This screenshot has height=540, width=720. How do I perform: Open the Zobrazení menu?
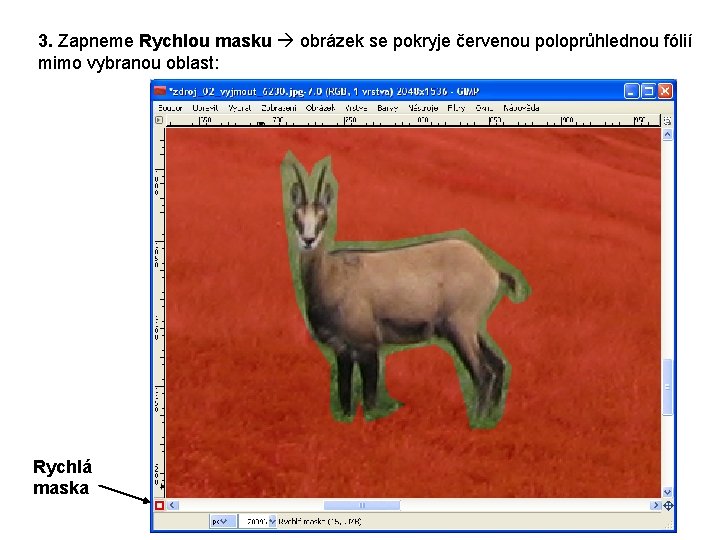(x=279, y=108)
